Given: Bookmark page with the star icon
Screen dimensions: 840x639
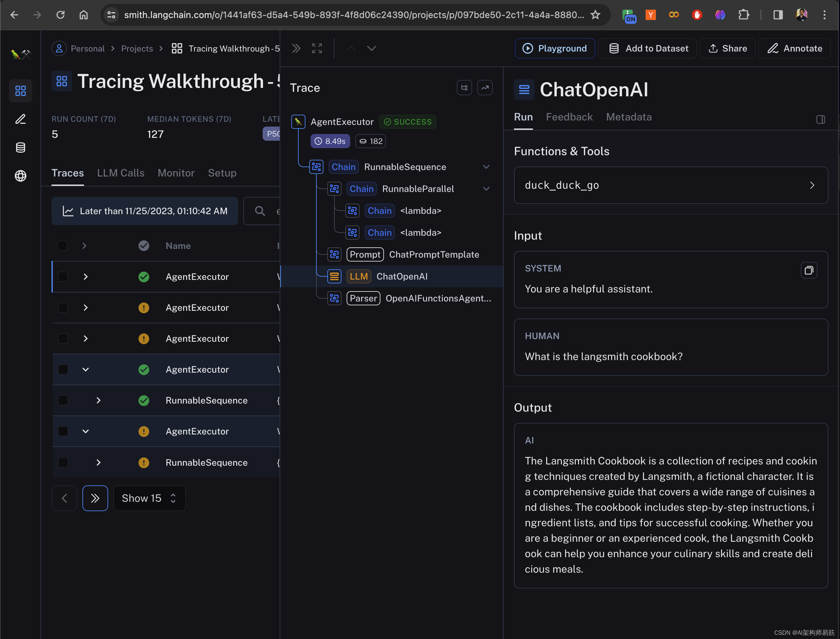Looking at the screenshot, I should (x=595, y=15).
